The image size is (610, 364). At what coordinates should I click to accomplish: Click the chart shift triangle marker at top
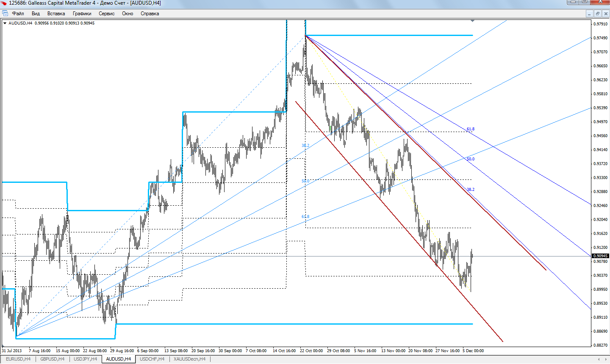coord(472,21)
